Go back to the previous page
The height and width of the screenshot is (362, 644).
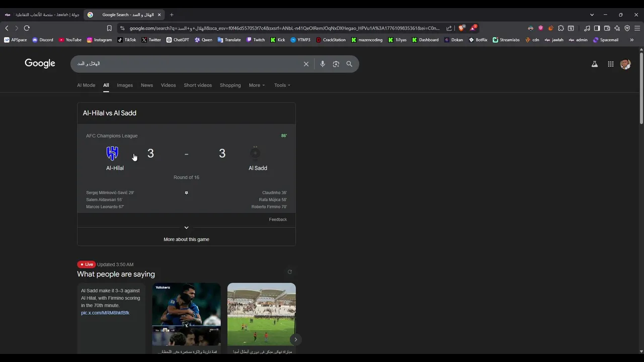click(7, 28)
